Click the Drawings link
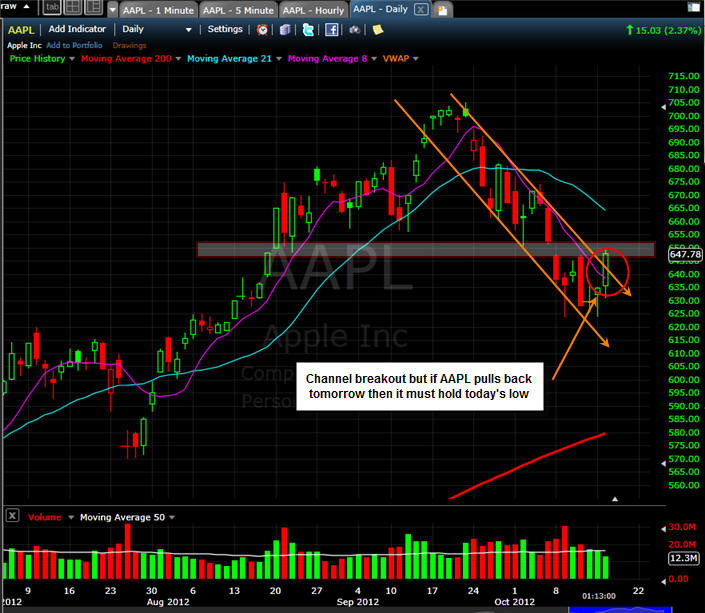Viewport: 705px width, 613px height. click(x=129, y=45)
